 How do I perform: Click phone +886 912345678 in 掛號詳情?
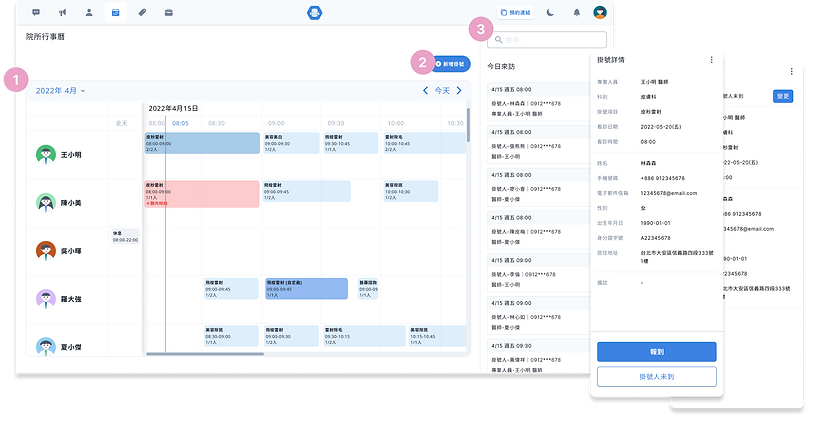(x=662, y=178)
